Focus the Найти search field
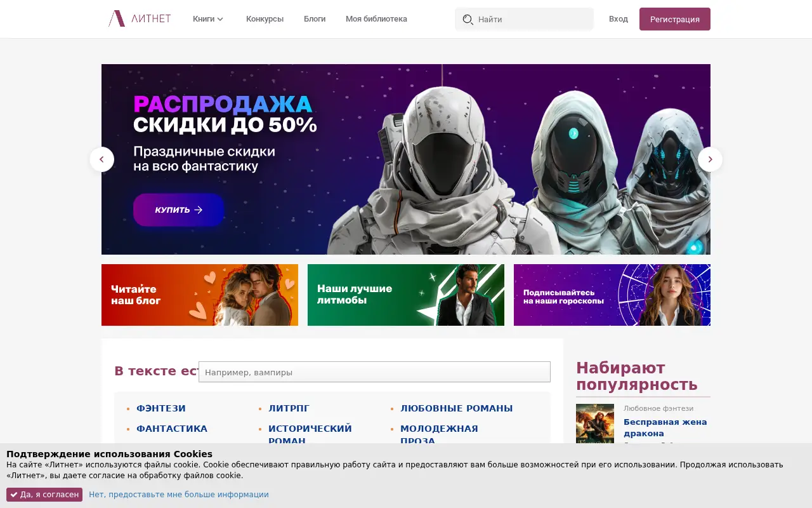The height and width of the screenshot is (508, 812). [x=524, y=19]
